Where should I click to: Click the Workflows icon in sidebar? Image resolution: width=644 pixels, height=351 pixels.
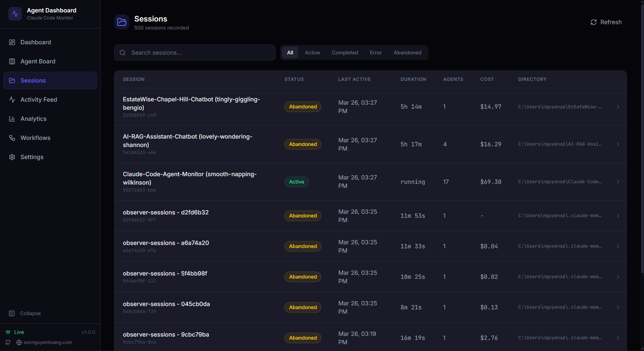point(12,138)
